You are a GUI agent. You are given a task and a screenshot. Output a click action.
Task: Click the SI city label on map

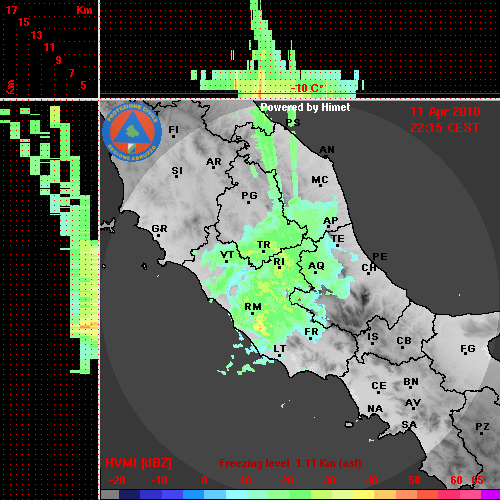coord(177,171)
